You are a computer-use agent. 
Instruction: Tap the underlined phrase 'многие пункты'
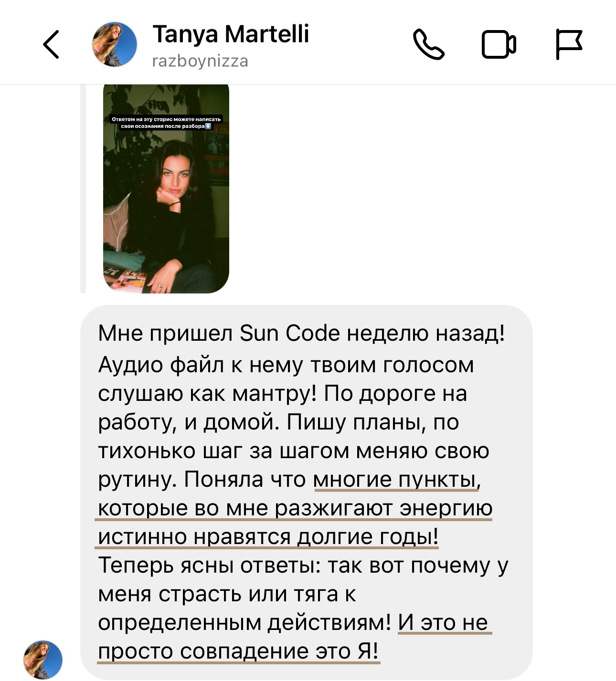pos(396,480)
